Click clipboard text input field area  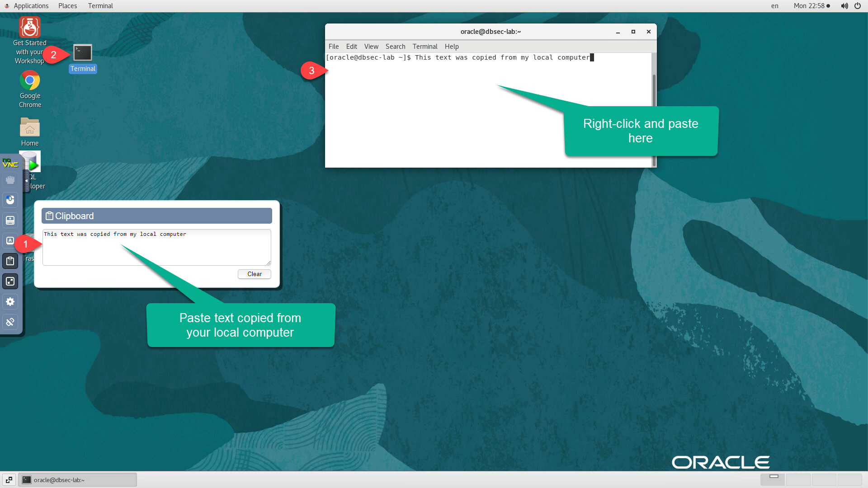(x=156, y=247)
